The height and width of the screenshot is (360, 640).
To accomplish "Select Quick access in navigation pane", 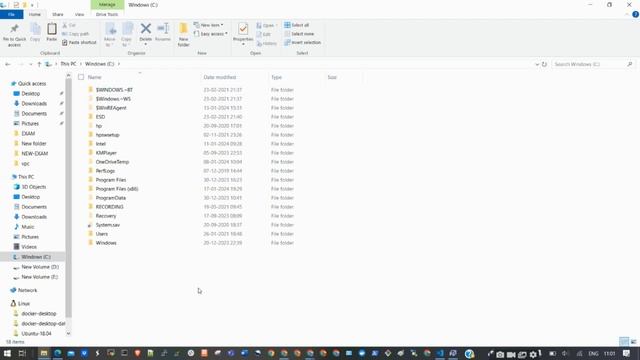I will (32, 84).
